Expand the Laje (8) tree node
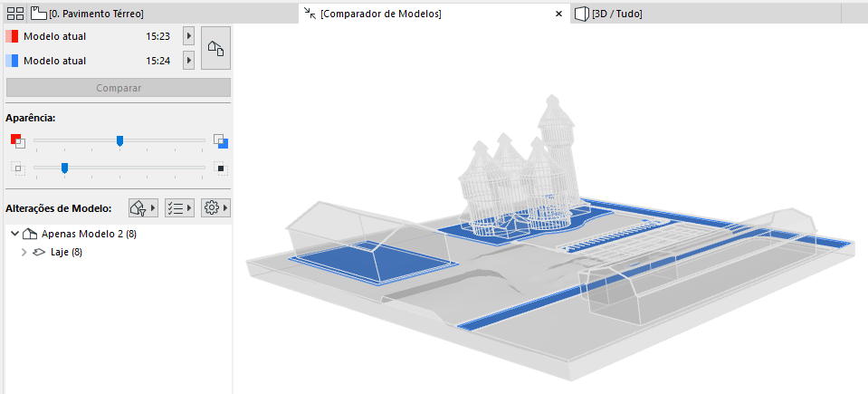Image resolution: width=868 pixels, height=394 pixels. click(x=24, y=252)
